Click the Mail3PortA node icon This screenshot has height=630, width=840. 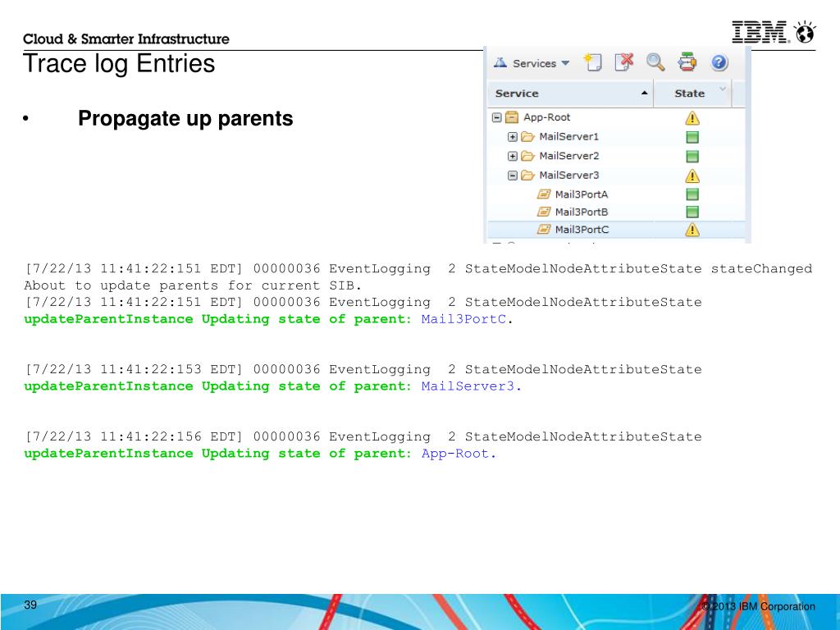tap(544, 194)
